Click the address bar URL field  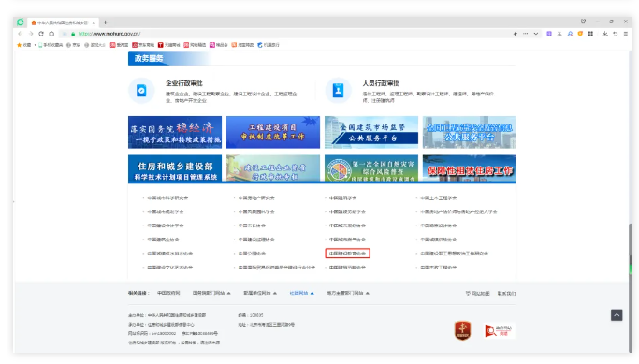(285, 34)
